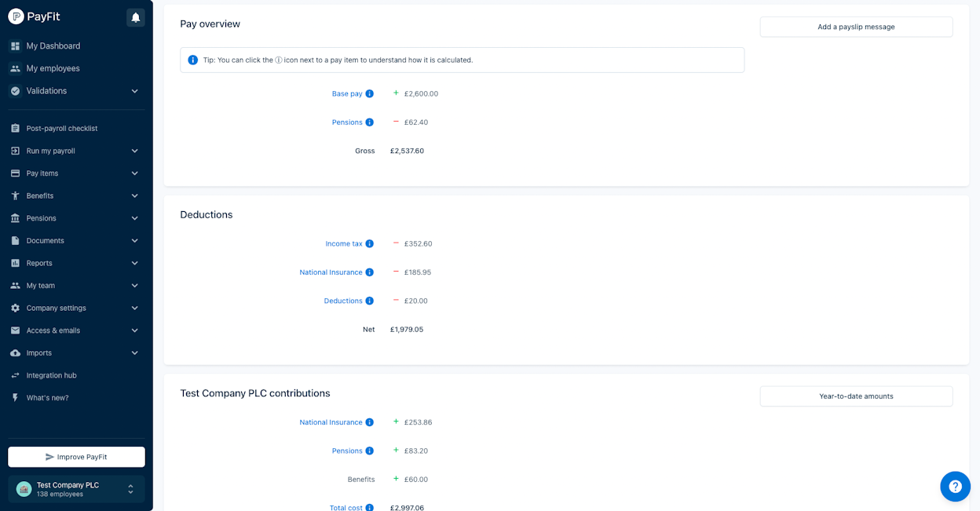980x511 pixels.
Task: Expand the Imports chevron
Action: [134, 353]
